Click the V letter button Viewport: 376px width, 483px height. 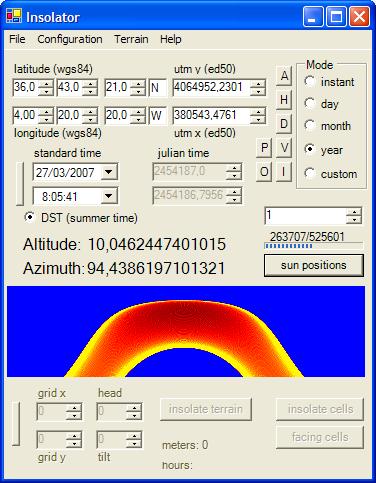pyautogui.click(x=284, y=148)
